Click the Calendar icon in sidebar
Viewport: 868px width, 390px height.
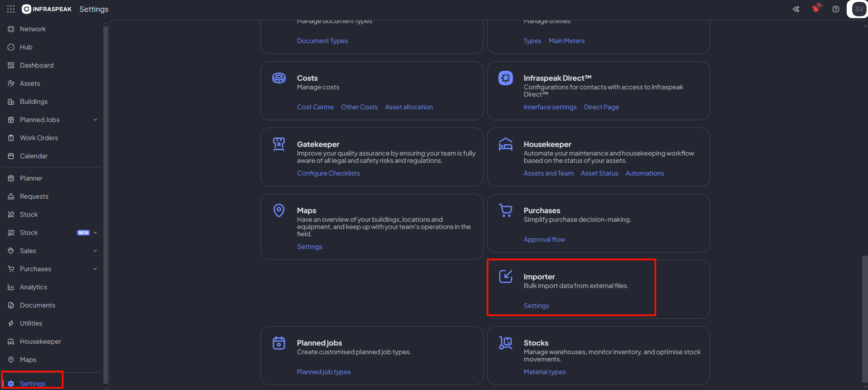tap(11, 156)
